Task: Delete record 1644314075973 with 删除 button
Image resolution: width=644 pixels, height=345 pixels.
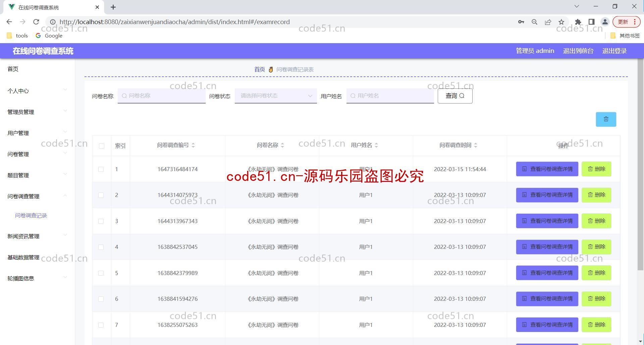Action: pyautogui.click(x=596, y=195)
